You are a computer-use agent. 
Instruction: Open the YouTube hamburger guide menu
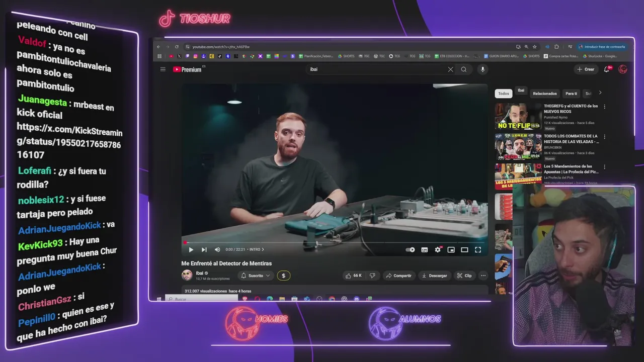point(163,69)
